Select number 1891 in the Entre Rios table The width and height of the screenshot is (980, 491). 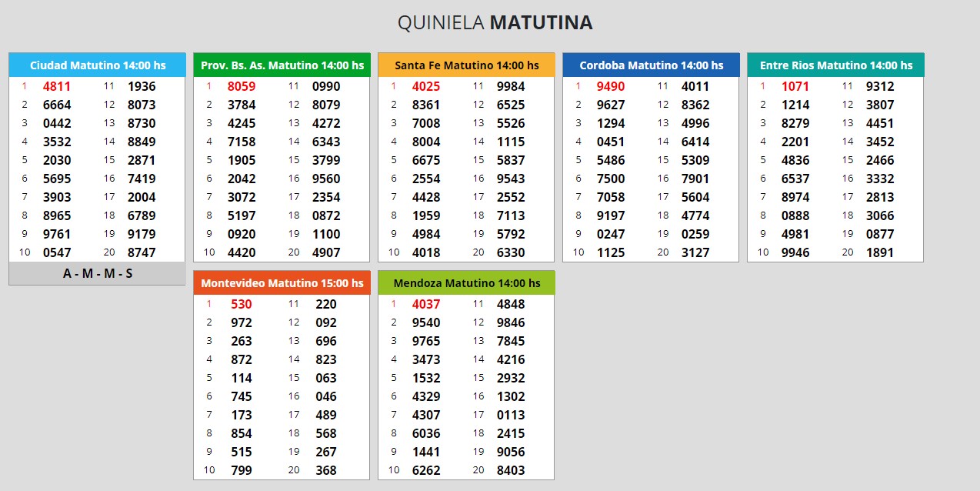[x=880, y=252]
